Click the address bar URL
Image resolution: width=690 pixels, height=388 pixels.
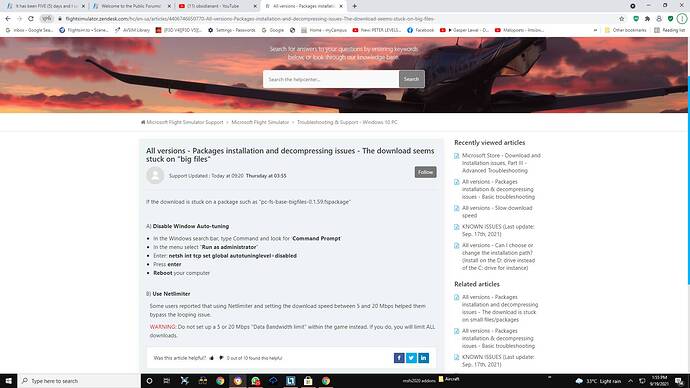coord(250,18)
